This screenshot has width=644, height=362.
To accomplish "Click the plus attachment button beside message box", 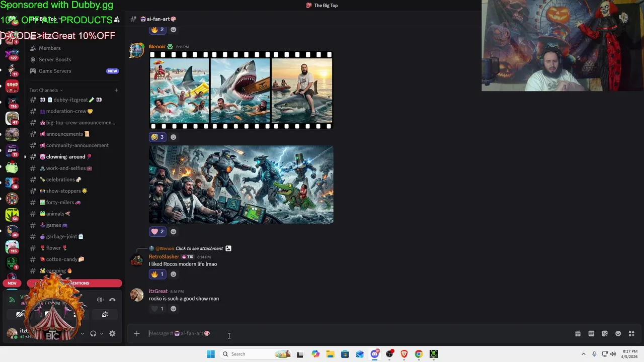I will (136, 333).
